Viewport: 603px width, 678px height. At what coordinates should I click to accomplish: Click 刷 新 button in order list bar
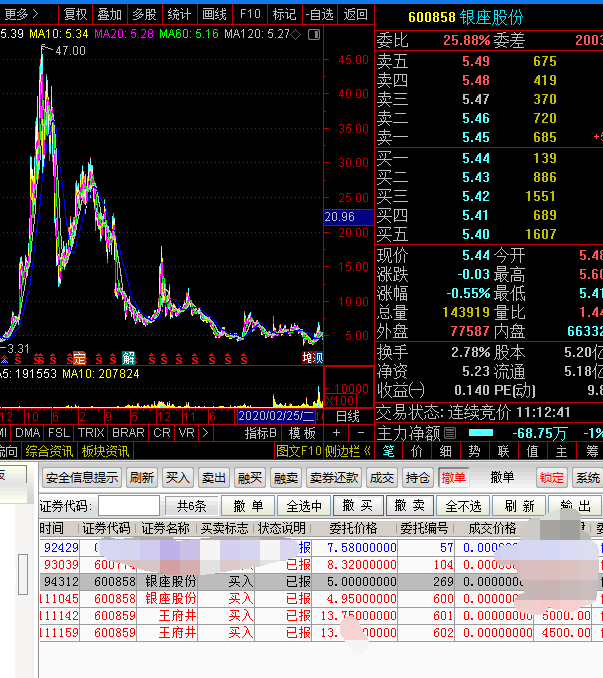click(519, 505)
